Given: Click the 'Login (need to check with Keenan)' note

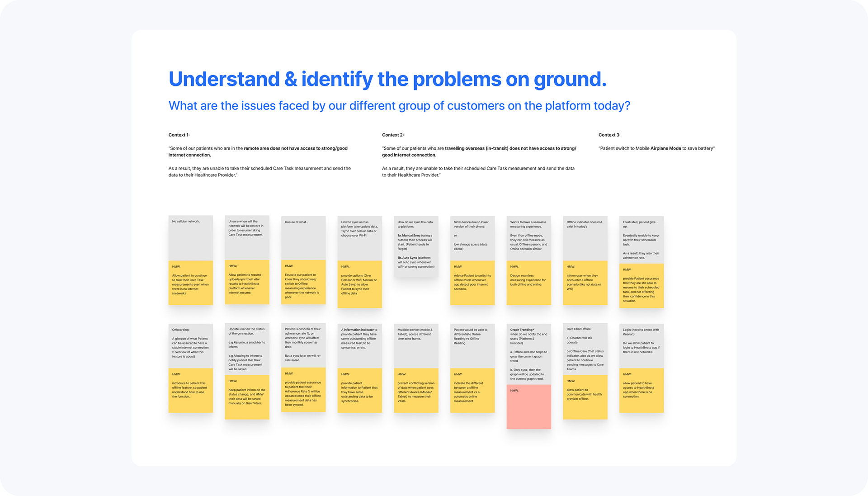Looking at the screenshot, I should (641, 345).
